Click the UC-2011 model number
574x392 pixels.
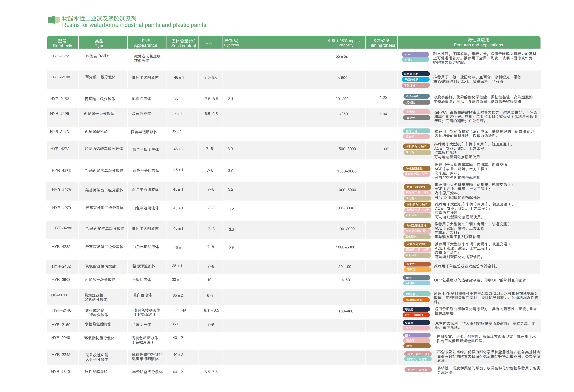point(59,295)
